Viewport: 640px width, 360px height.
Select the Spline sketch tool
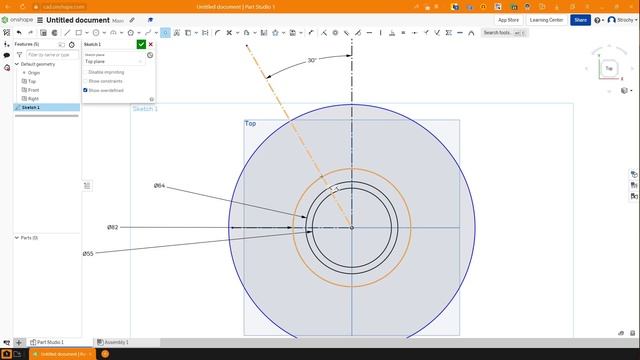pyautogui.click(x=148, y=33)
